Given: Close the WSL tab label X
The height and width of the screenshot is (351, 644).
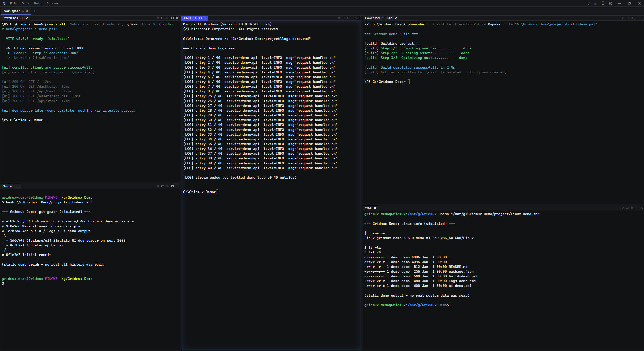Looking at the screenshot, I should (375, 208).
